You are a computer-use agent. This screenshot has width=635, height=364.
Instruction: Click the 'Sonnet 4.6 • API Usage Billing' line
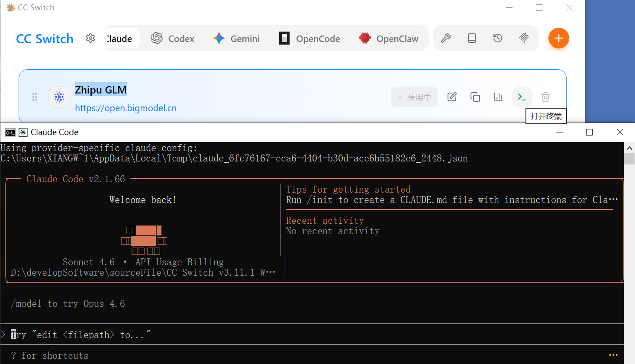[143, 262]
